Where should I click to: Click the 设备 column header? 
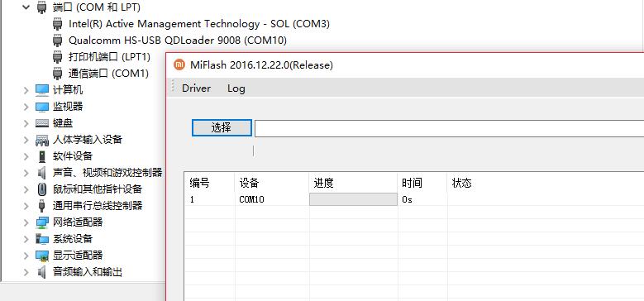[x=272, y=183]
